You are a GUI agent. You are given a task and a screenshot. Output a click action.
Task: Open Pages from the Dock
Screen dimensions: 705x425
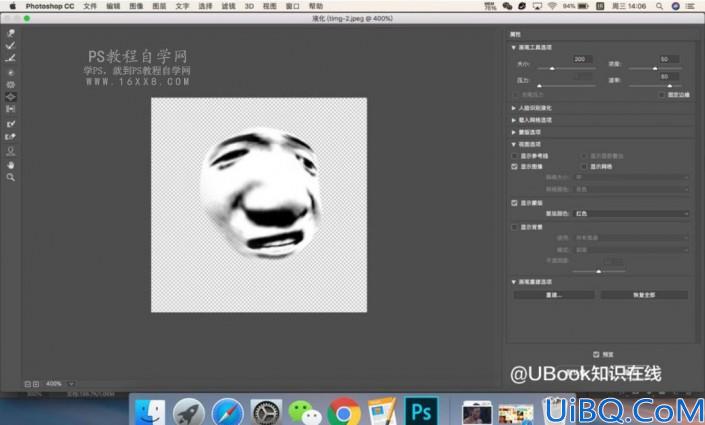point(382,411)
